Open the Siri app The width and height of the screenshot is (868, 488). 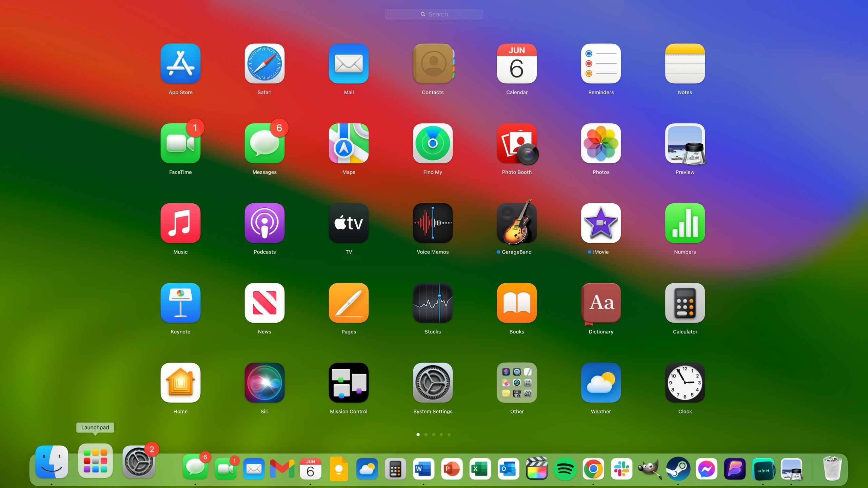[x=264, y=383]
